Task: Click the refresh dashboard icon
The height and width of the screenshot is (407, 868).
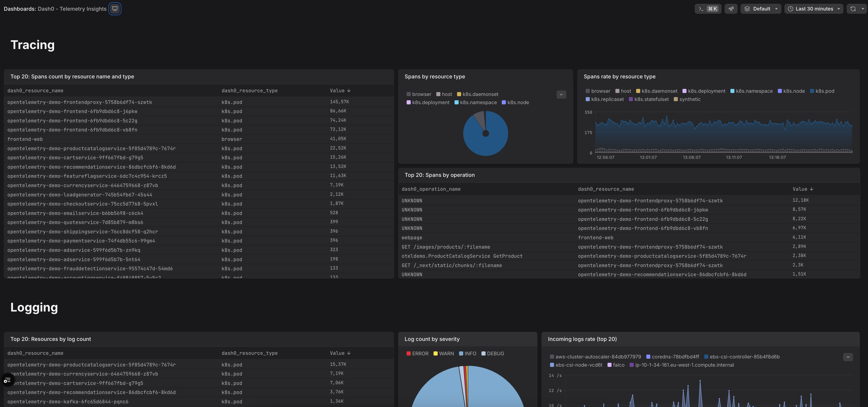Action: coord(853,9)
